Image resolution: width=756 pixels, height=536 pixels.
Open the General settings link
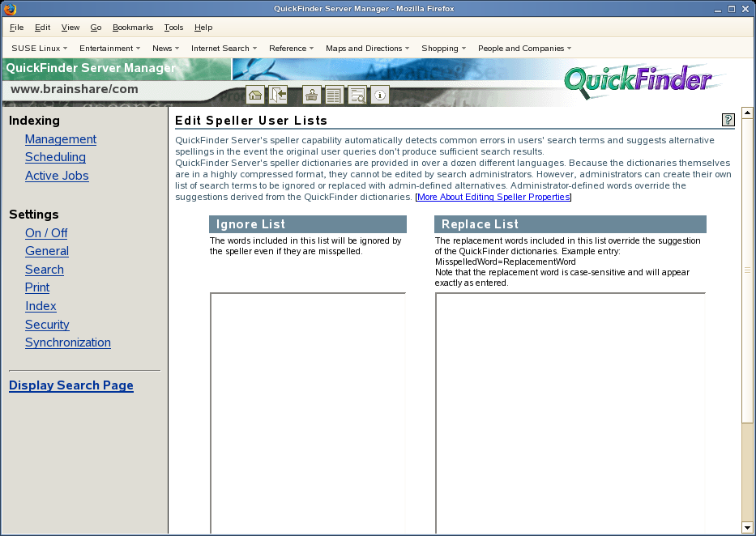click(x=47, y=251)
